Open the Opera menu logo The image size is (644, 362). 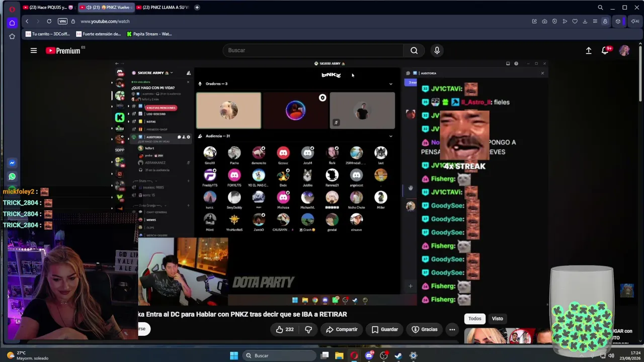pos(12,9)
